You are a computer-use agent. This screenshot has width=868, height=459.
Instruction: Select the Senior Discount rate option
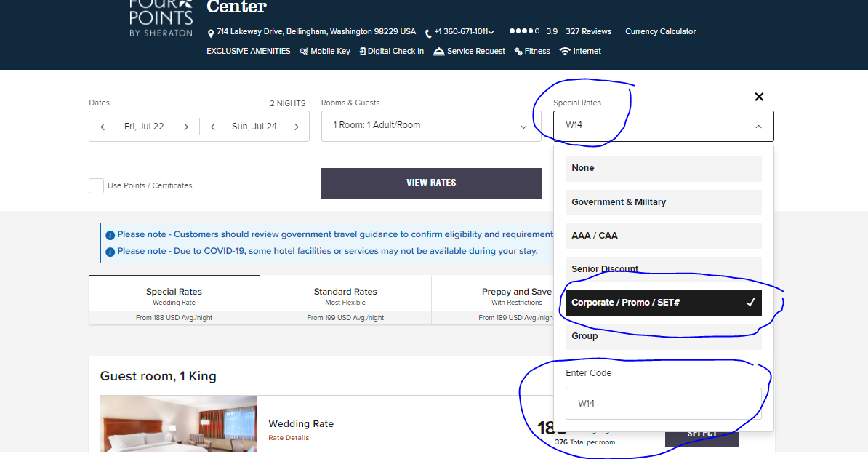point(664,268)
